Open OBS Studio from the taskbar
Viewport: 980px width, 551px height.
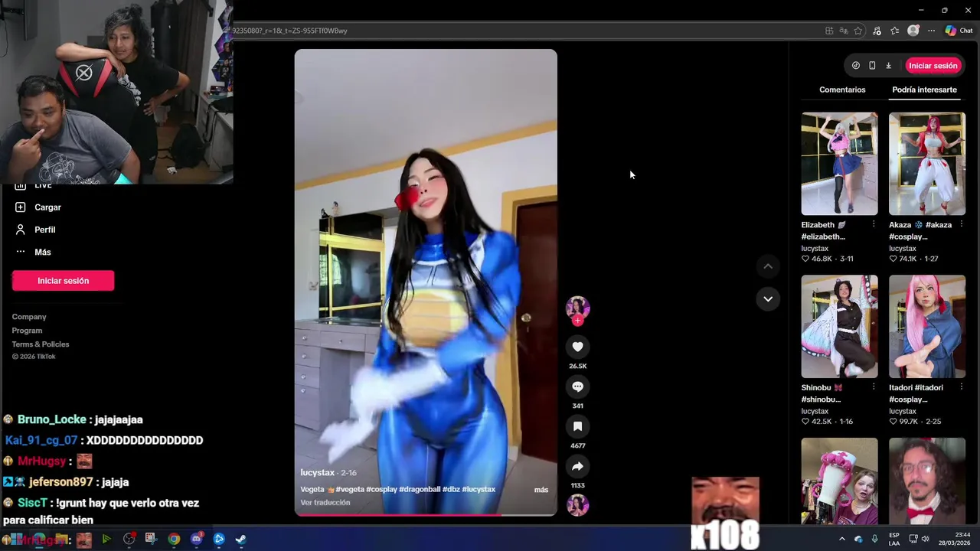[129, 539]
